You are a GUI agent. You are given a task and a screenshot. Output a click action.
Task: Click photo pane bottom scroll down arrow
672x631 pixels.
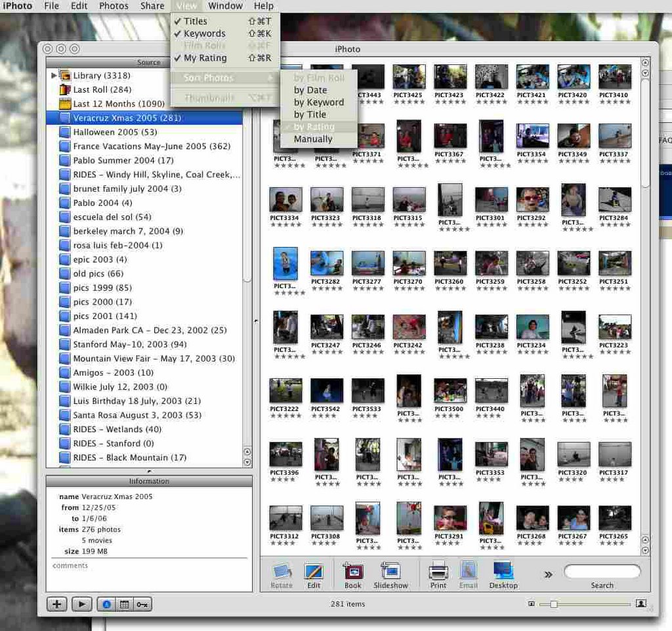click(x=646, y=550)
